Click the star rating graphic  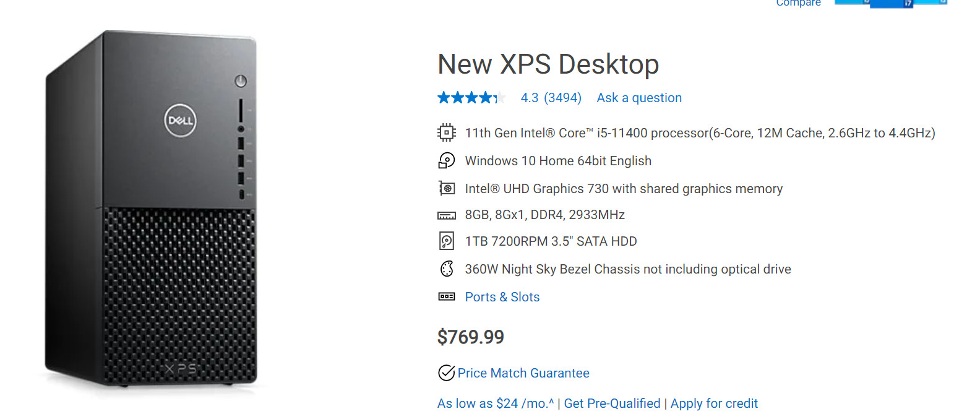(471, 98)
